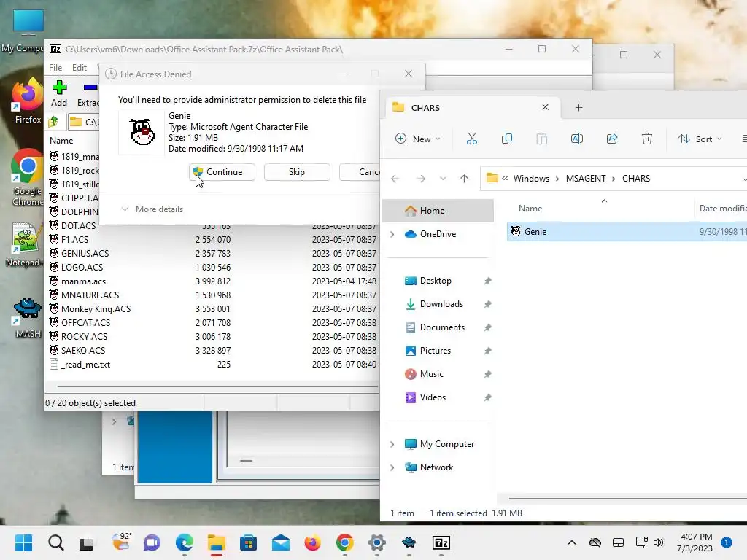Expand My Computer in navigation pane
Screen dimensions: 747x560
tap(392, 444)
